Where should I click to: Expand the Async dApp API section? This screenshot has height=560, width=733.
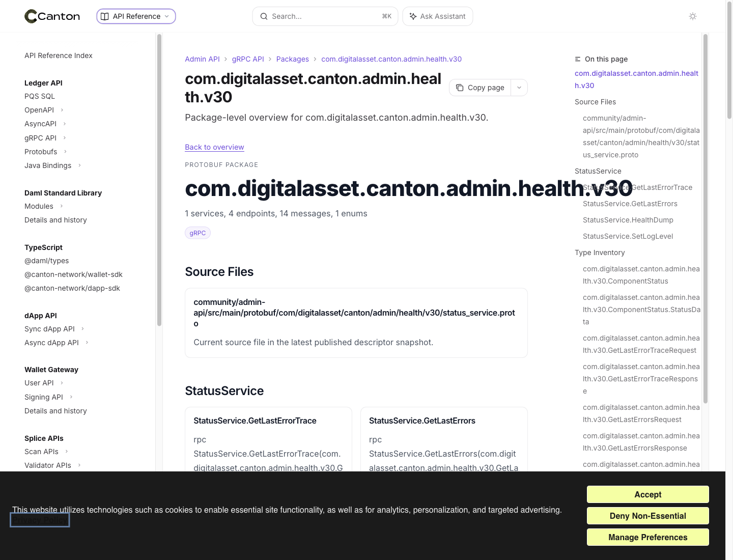[87, 343]
